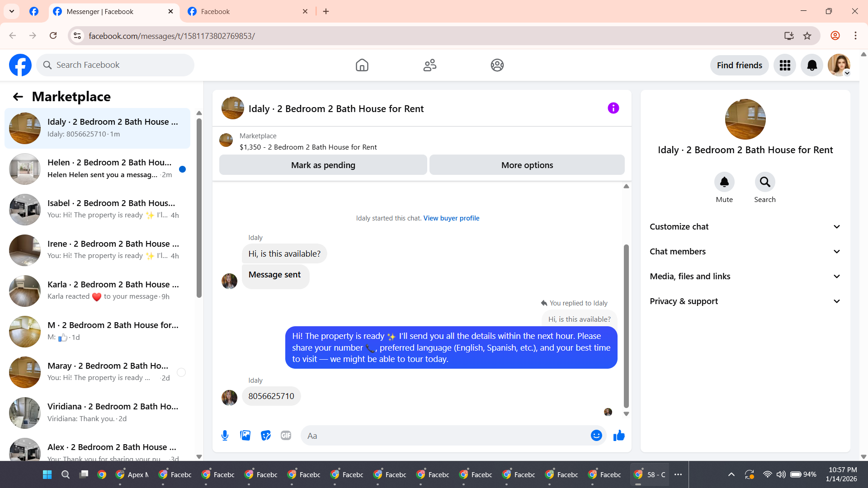Viewport: 868px width, 488px height.
Task: Click the sent status circle on Maray chat
Action: coord(181,372)
